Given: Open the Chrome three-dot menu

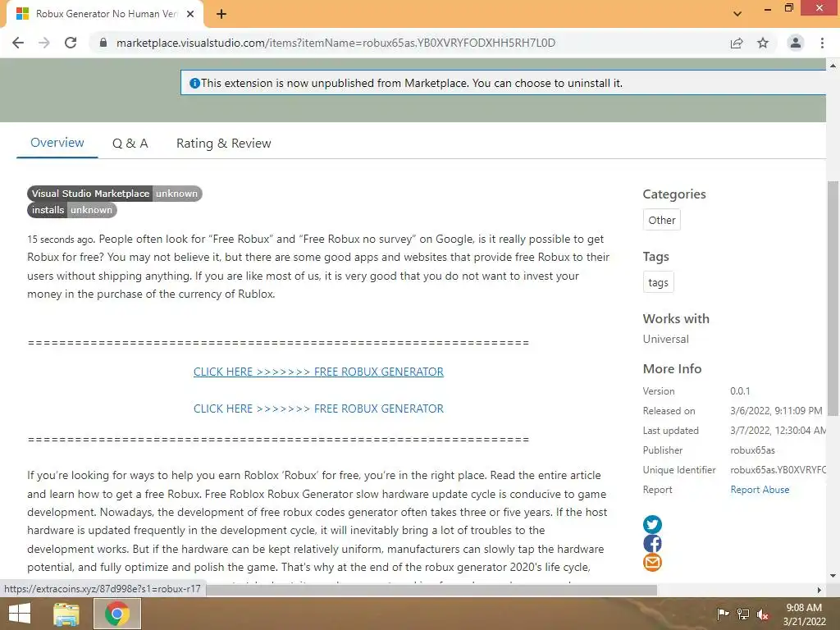Looking at the screenshot, I should [822, 43].
